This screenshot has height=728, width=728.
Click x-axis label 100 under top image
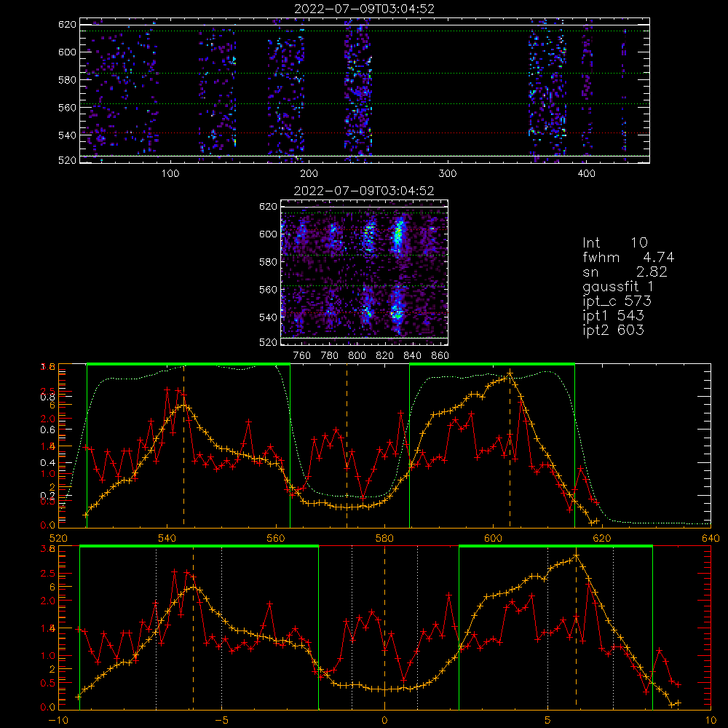pyautogui.click(x=170, y=174)
